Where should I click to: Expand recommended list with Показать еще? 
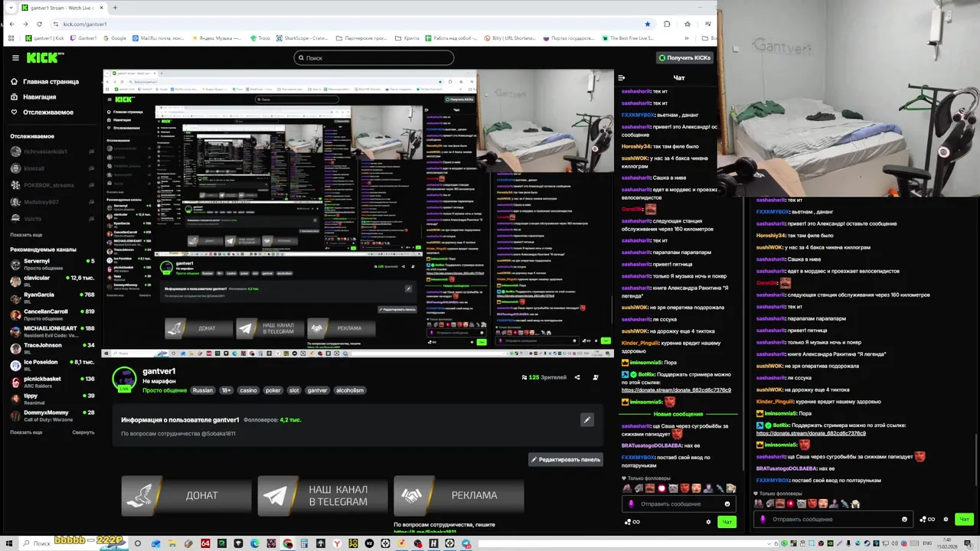(x=26, y=432)
